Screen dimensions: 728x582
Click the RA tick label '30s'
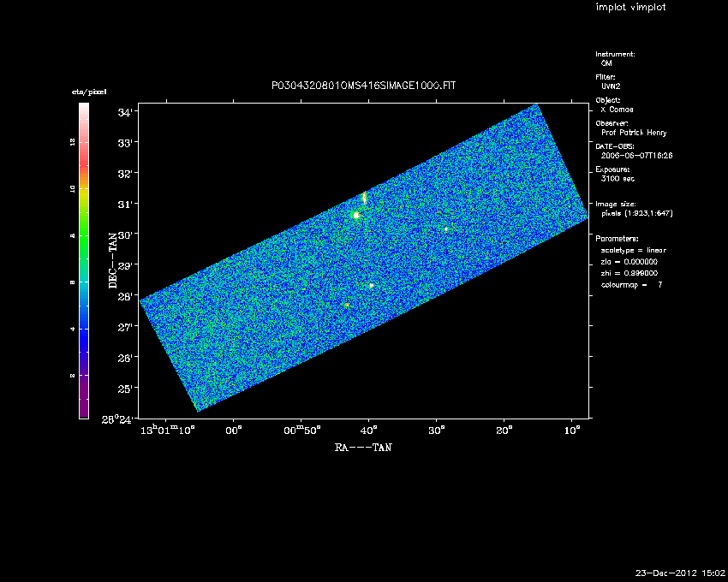coord(437,431)
